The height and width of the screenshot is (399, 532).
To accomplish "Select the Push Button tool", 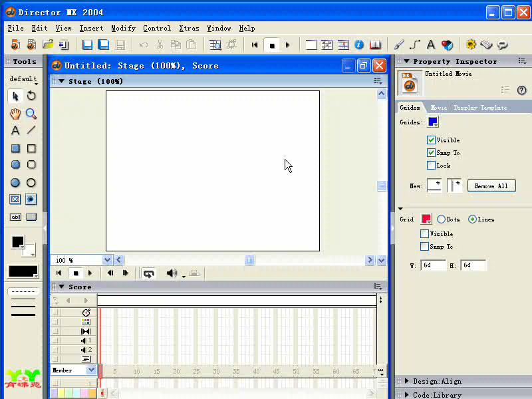I will tap(31, 217).
